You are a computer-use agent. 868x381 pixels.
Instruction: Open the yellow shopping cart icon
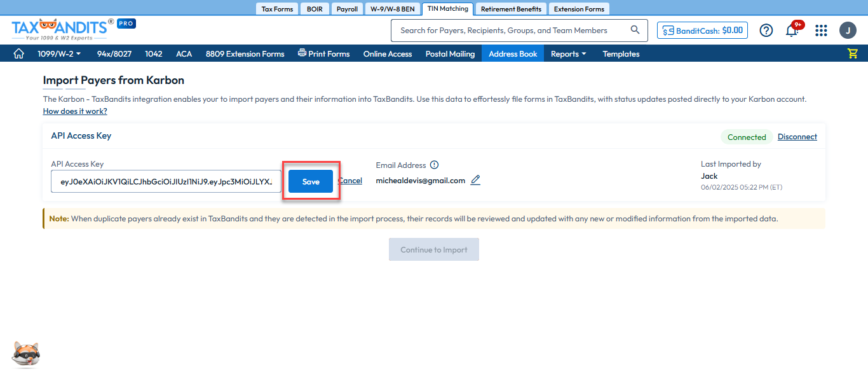pos(853,53)
